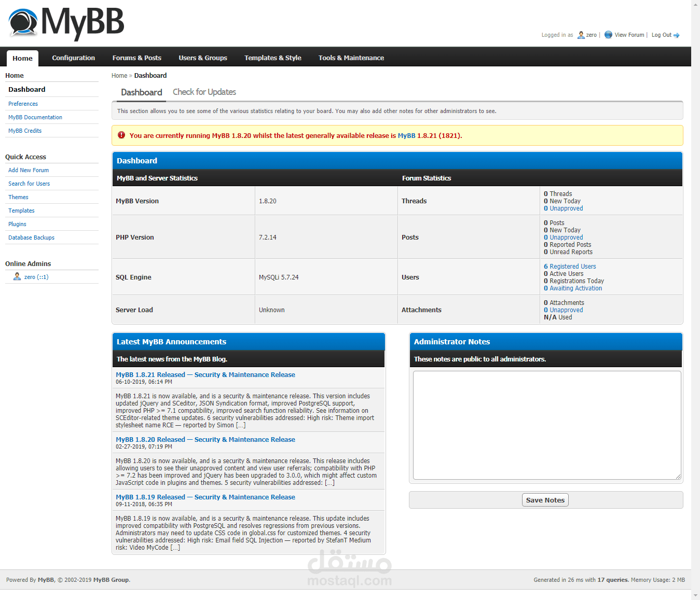Image resolution: width=700 pixels, height=600 pixels.
Task: Open the Configuration menu
Action: click(x=73, y=58)
